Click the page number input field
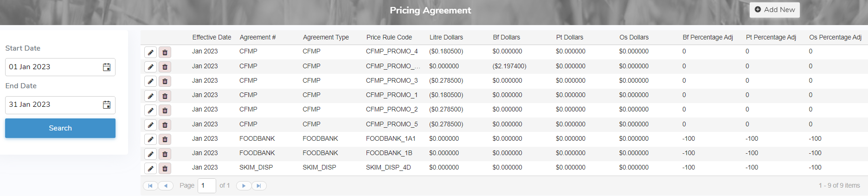Screen dimensions: 868x196 coord(206,186)
